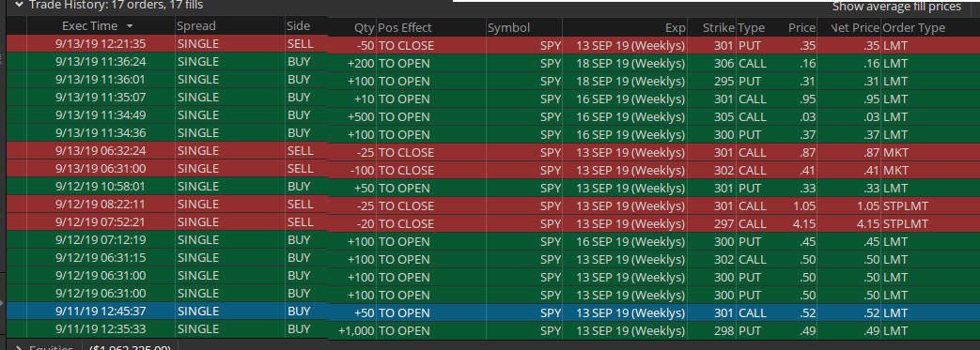This screenshot has height=350, width=980.
Task: Click Show average fill prices link
Action: 896,7
